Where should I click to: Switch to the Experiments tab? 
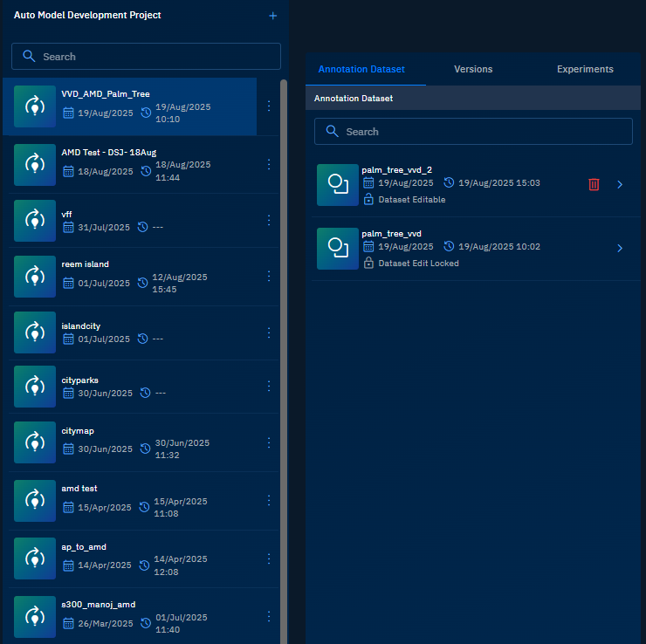click(585, 69)
